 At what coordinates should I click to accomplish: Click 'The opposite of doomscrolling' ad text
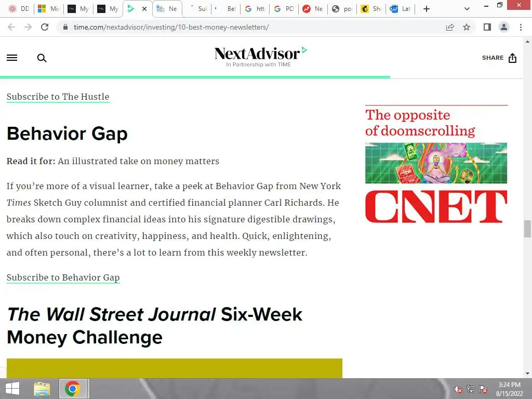coord(420,123)
